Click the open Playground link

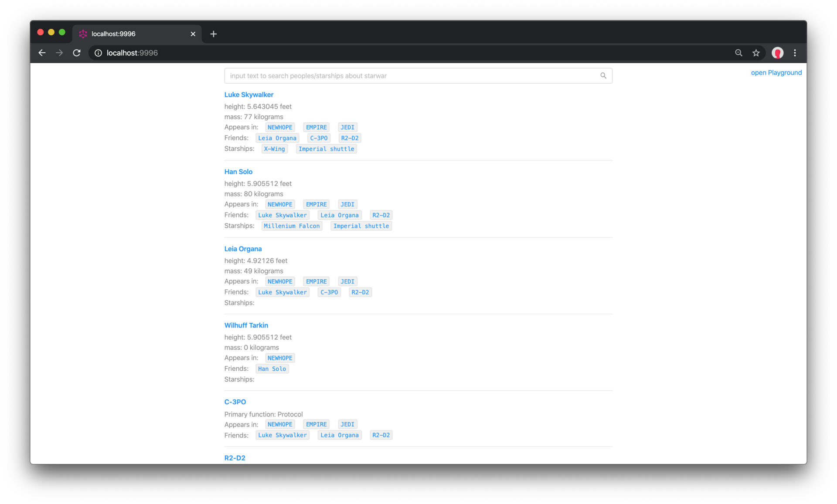click(x=776, y=73)
